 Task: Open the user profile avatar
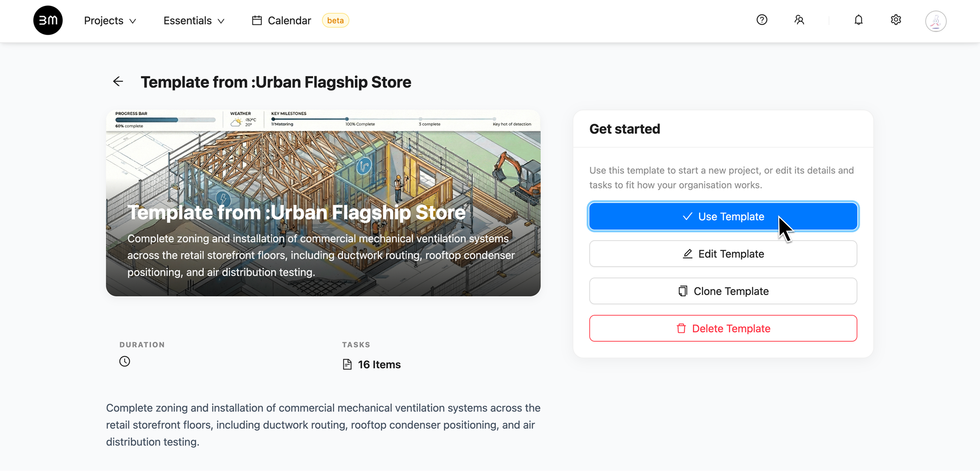936,21
